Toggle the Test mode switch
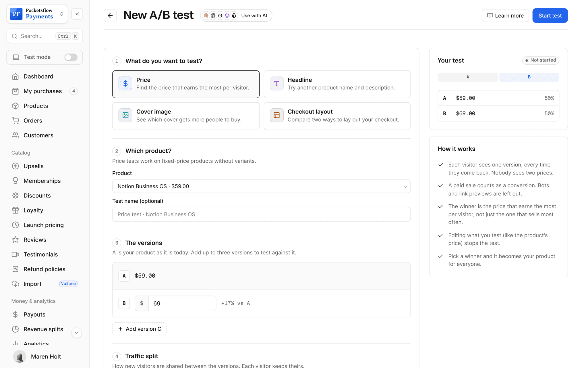 71,57
